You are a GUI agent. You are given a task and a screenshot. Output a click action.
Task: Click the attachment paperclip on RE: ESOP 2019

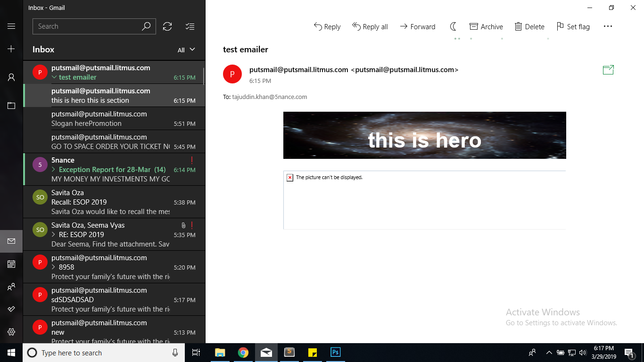(x=183, y=225)
